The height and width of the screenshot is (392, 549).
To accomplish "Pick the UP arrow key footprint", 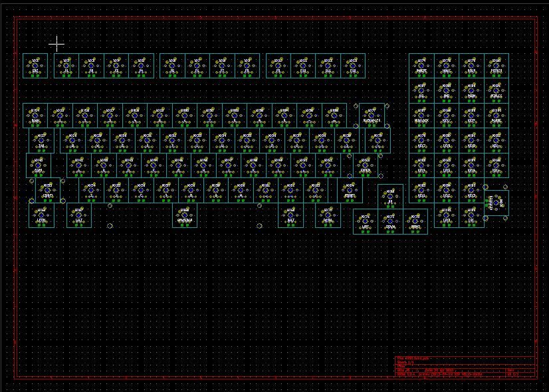I will (x=390, y=197).
